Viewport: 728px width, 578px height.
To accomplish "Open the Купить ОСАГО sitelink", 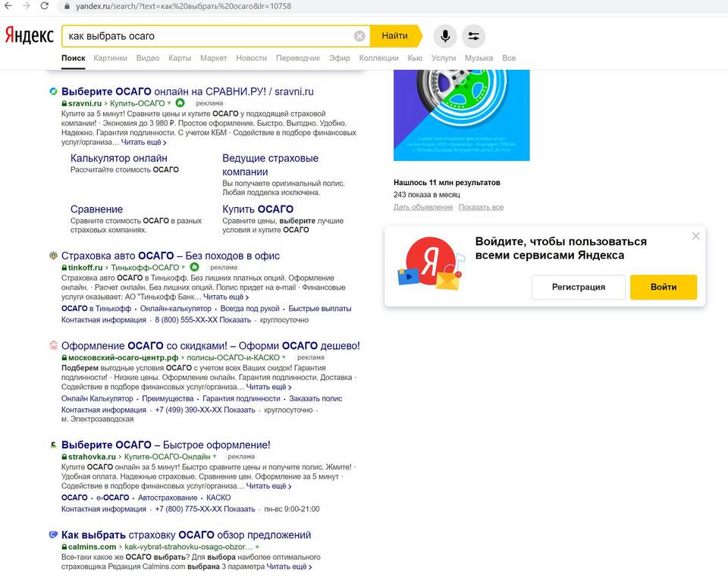I will [258, 209].
